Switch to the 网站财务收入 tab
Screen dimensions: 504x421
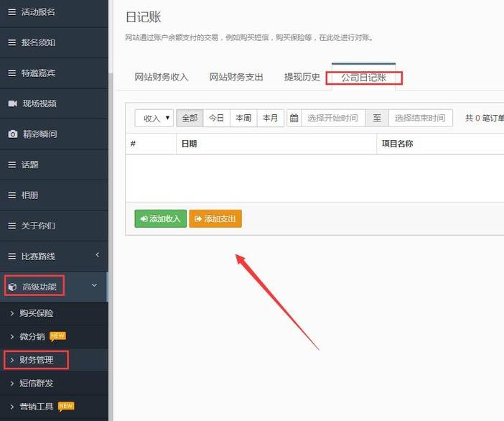[162, 78]
